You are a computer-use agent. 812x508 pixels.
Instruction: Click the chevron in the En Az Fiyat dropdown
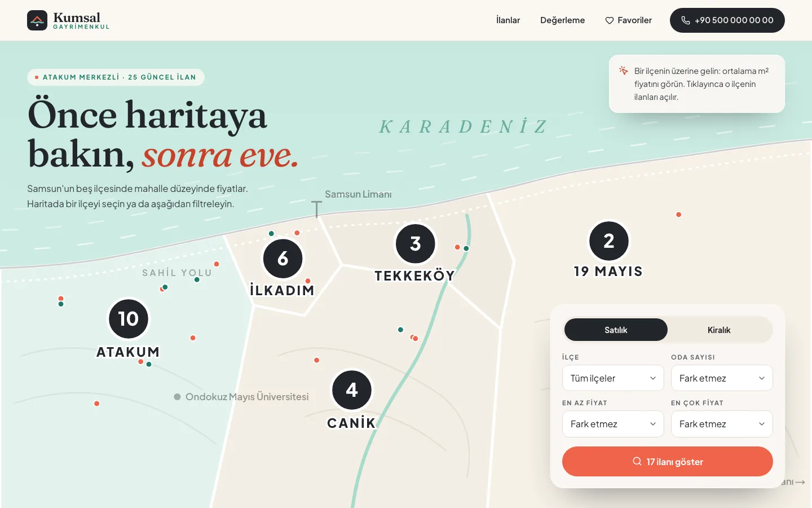pyautogui.click(x=653, y=424)
